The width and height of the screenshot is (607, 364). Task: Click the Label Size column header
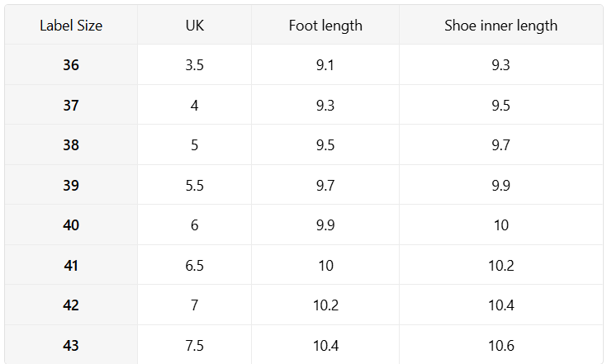point(71,25)
